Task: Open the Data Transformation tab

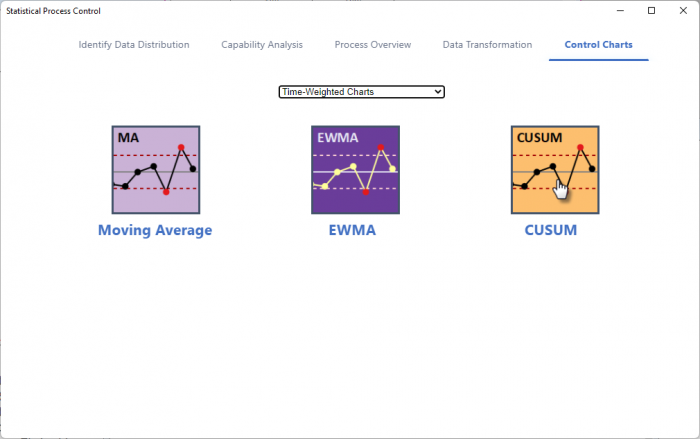Action: coord(488,45)
